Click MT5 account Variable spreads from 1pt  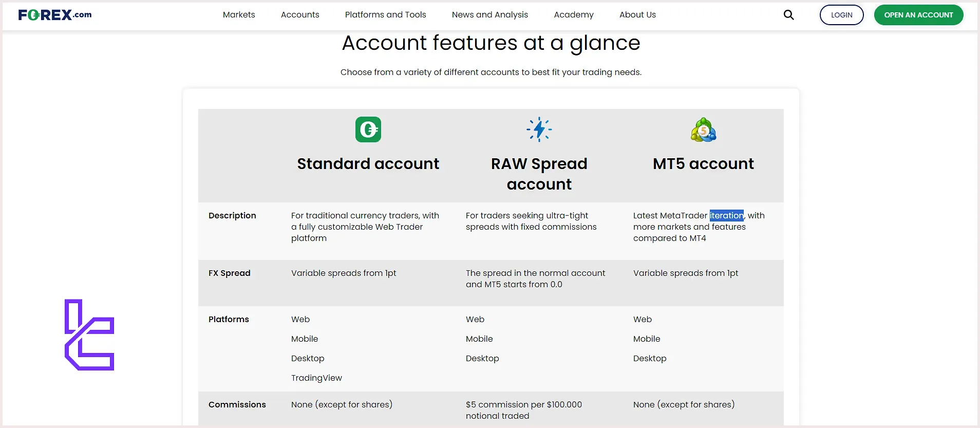click(x=686, y=273)
